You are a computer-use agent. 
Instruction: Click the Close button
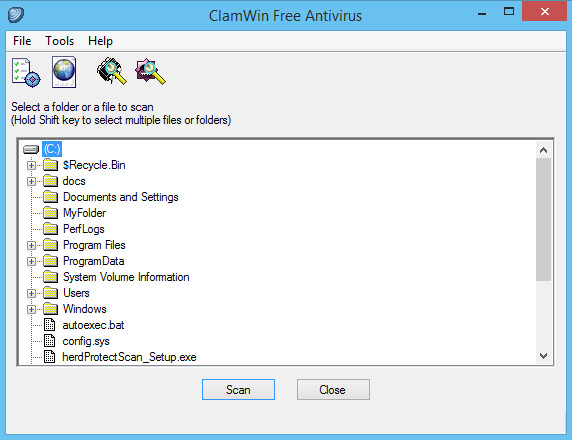point(333,390)
